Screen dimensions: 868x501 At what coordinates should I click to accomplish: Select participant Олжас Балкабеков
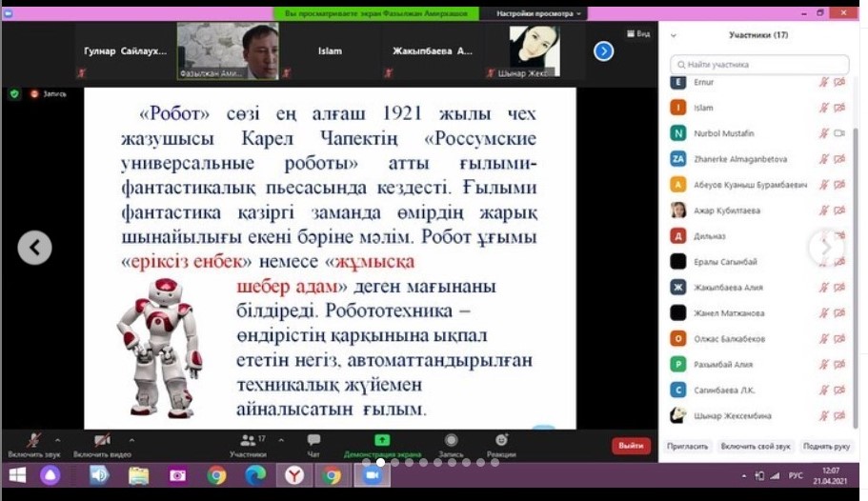(758, 339)
